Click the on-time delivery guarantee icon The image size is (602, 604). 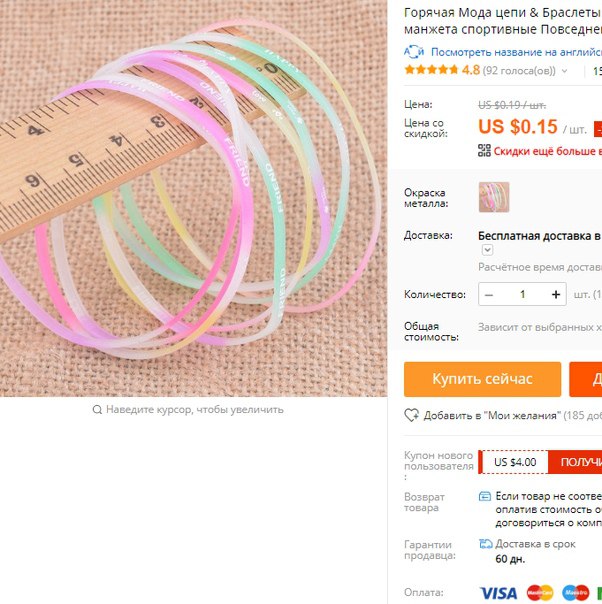pos(485,544)
